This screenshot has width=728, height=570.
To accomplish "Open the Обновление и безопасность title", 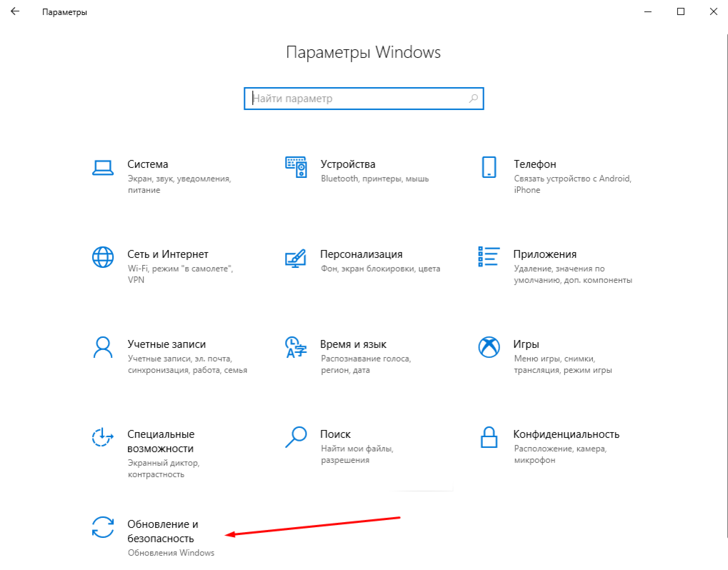I will coord(162,531).
